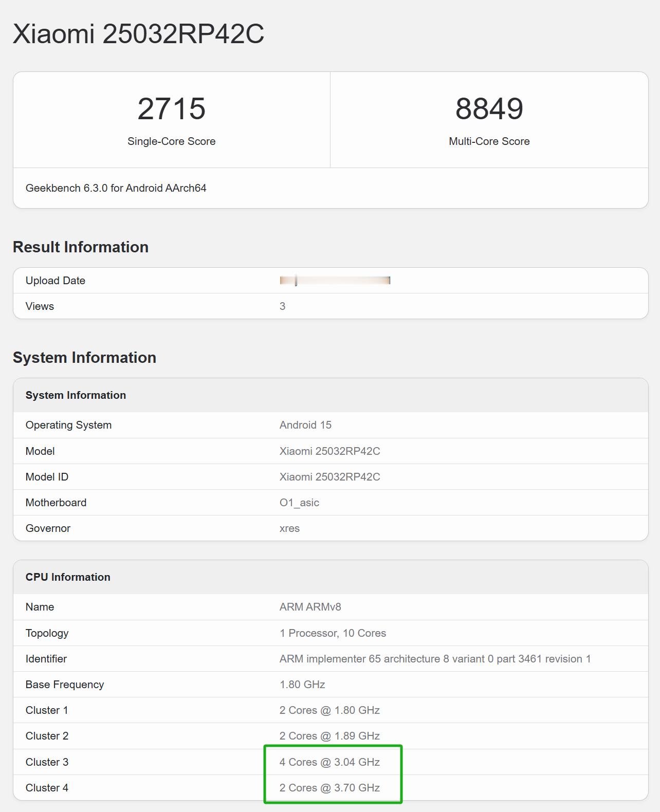Viewport: 660px width, 812px height.
Task: Click the Single-Core Score label
Action: tap(171, 141)
